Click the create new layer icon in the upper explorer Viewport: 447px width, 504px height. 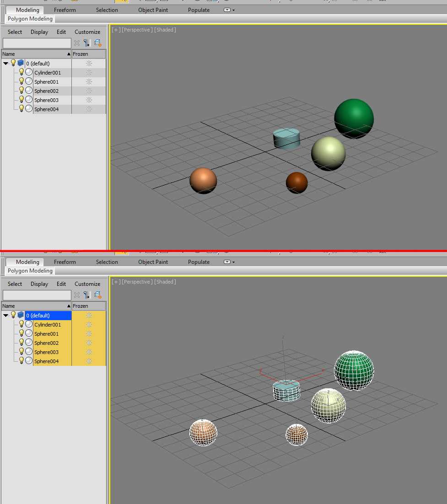pyautogui.click(x=97, y=43)
